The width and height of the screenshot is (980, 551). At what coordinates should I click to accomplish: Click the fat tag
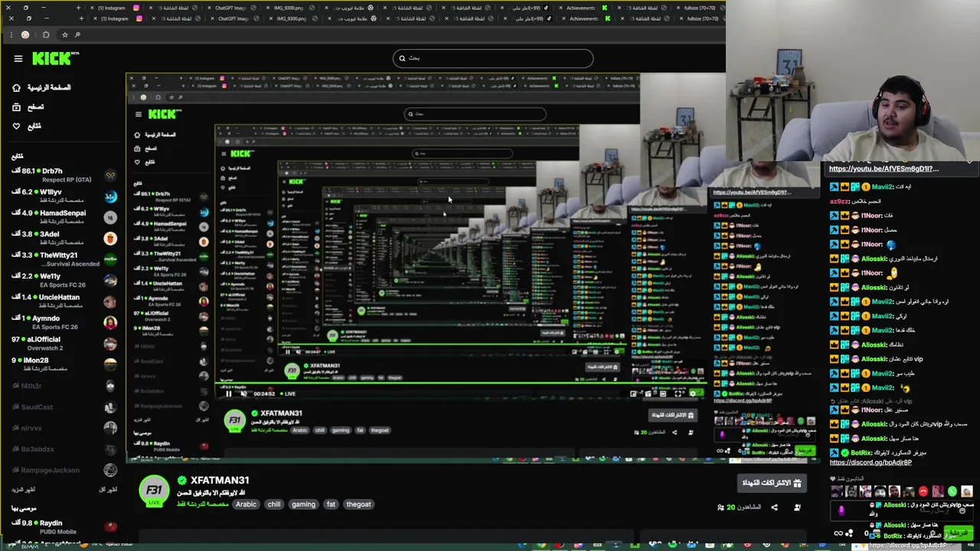click(331, 504)
